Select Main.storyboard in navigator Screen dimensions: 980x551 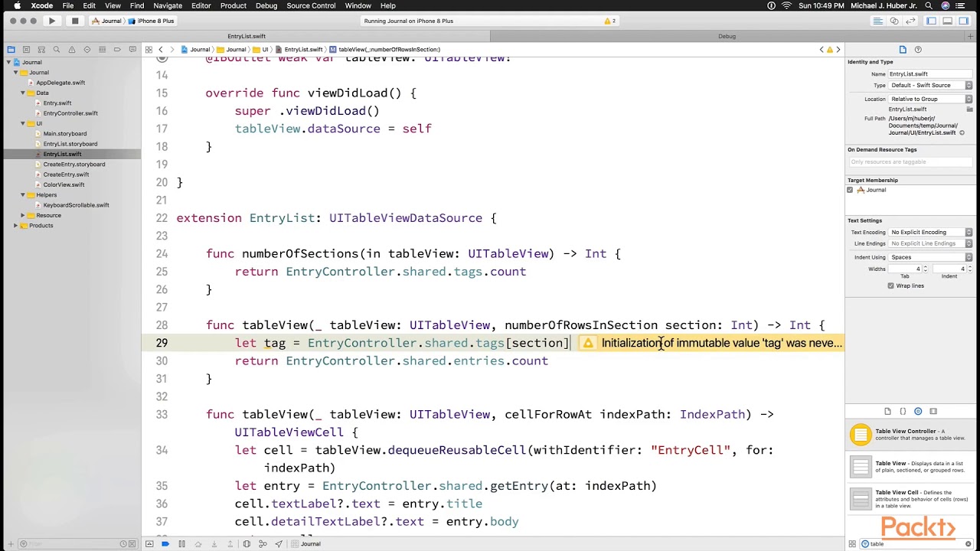point(64,134)
